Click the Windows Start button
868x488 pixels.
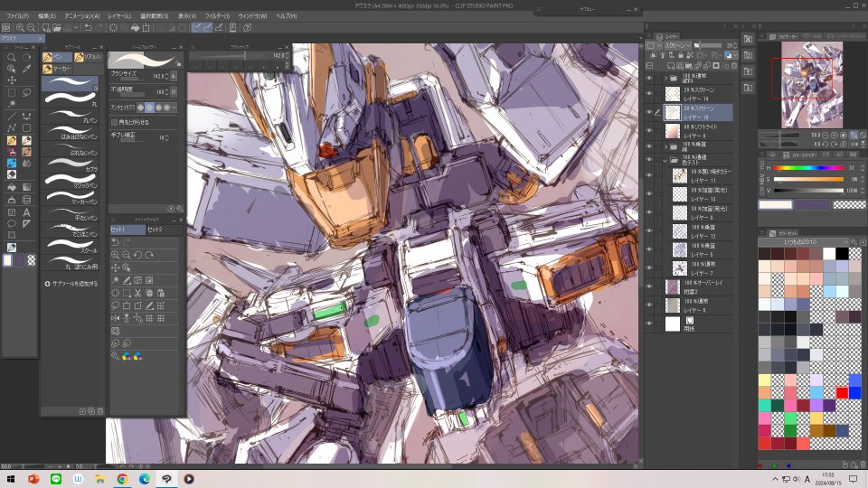11,479
